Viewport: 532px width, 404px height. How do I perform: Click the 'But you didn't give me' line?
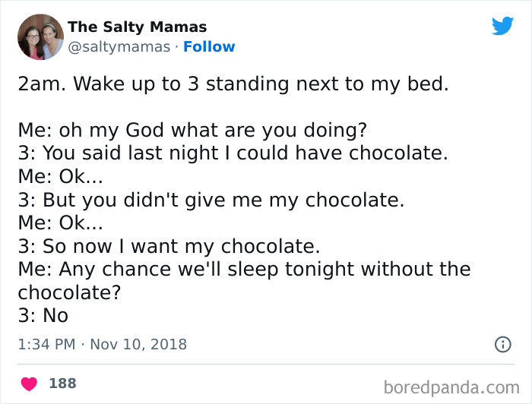pos(211,200)
